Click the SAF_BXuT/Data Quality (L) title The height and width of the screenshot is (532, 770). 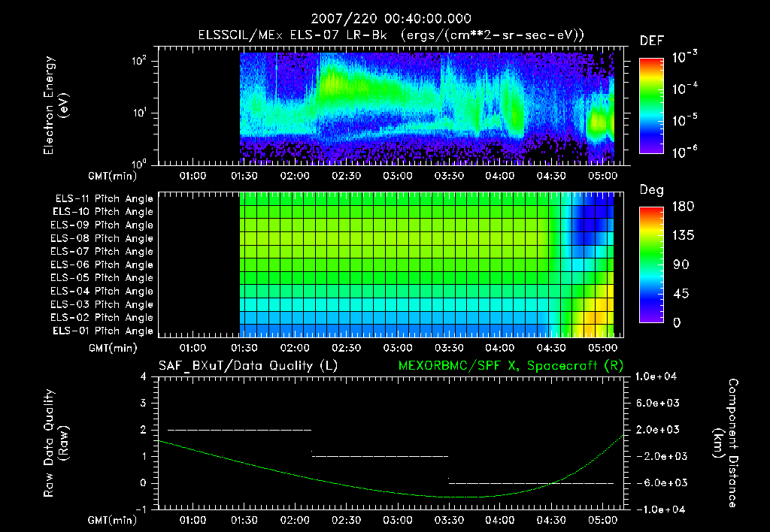[x=248, y=366]
